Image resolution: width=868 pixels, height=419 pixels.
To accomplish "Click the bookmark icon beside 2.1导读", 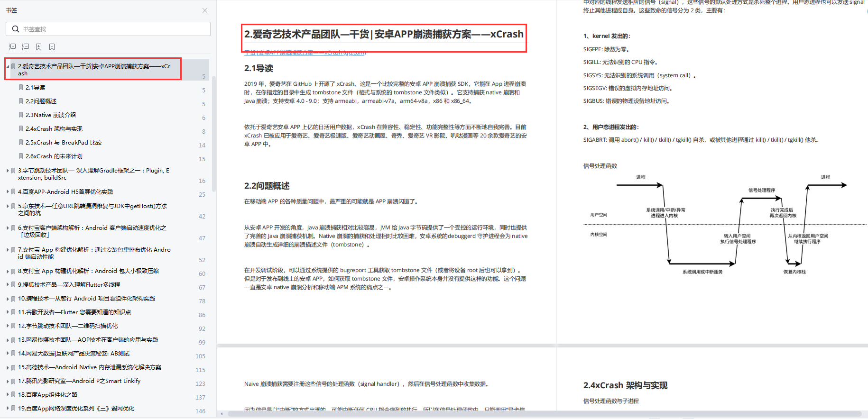I will point(21,87).
